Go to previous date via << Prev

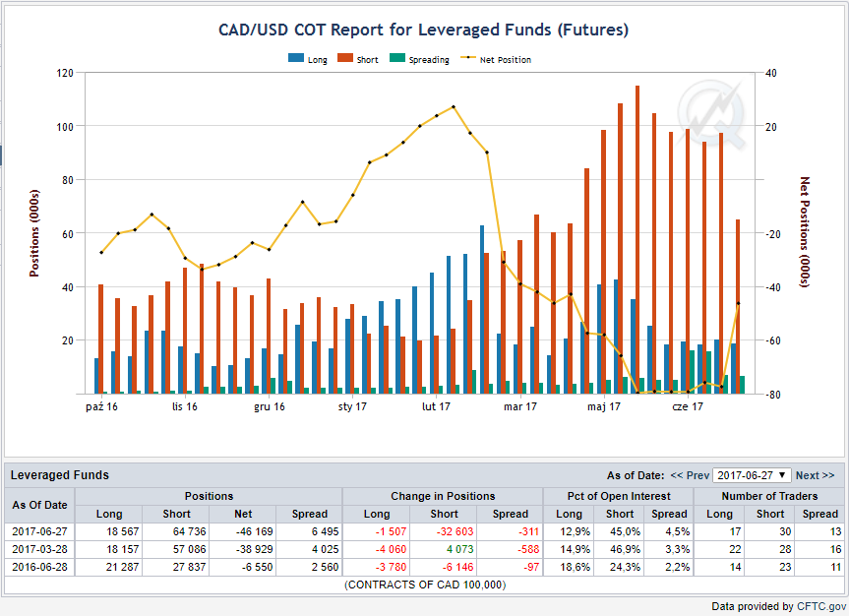coord(690,475)
